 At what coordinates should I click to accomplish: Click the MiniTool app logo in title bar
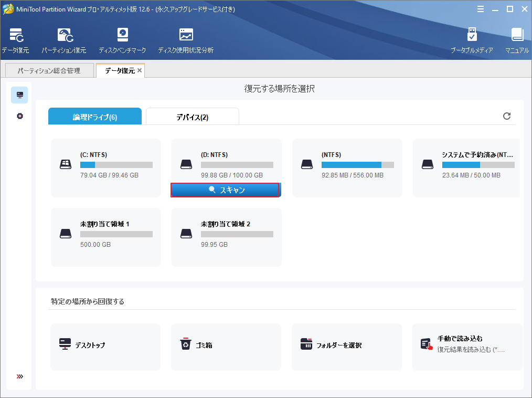[8, 9]
